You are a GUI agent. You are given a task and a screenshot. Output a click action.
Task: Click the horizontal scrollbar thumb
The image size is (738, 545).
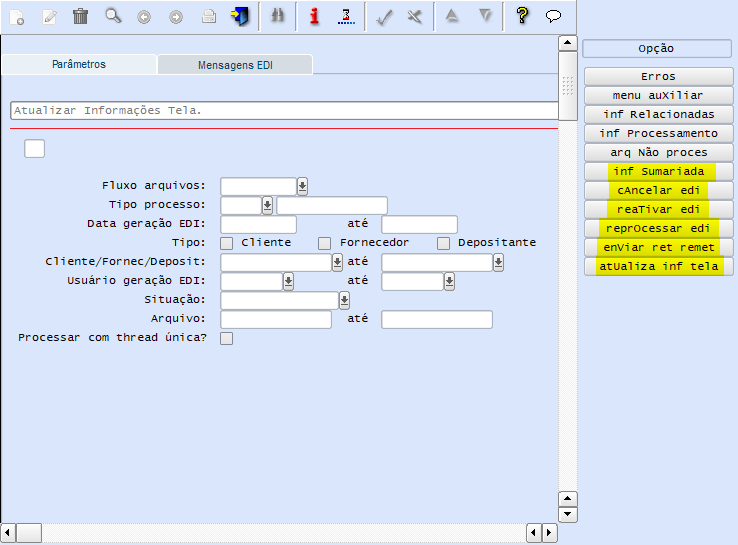click(x=29, y=533)
